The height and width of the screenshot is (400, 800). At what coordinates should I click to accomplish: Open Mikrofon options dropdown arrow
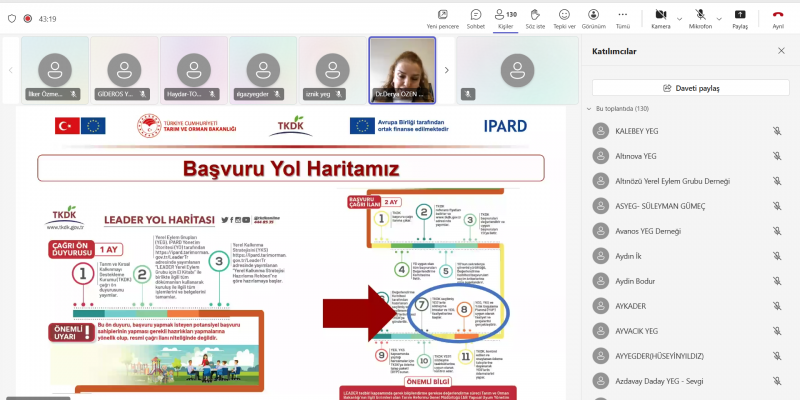(719, 19)
